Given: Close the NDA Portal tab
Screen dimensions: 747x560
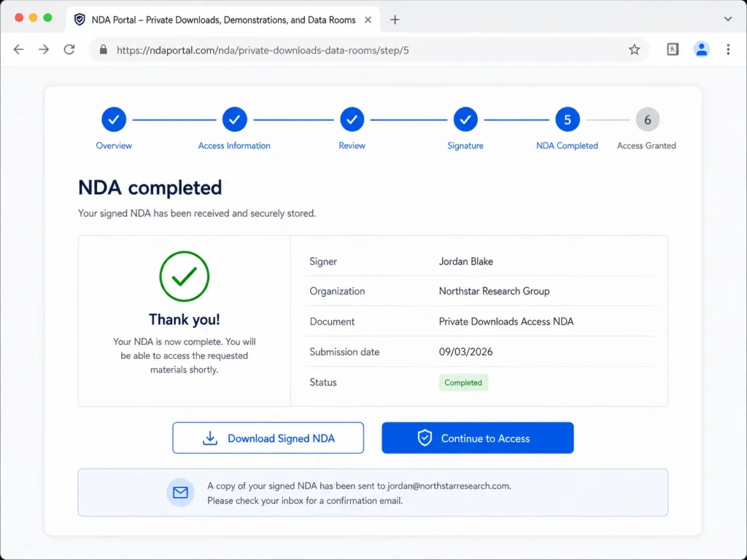Looking at the screenshot, I should point(368,20).
